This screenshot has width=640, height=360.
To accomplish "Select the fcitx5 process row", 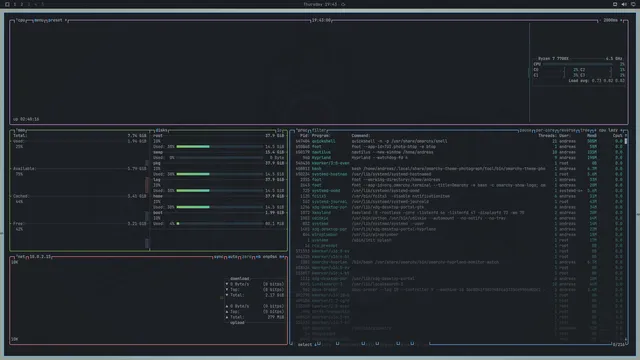I will [460, 196].
